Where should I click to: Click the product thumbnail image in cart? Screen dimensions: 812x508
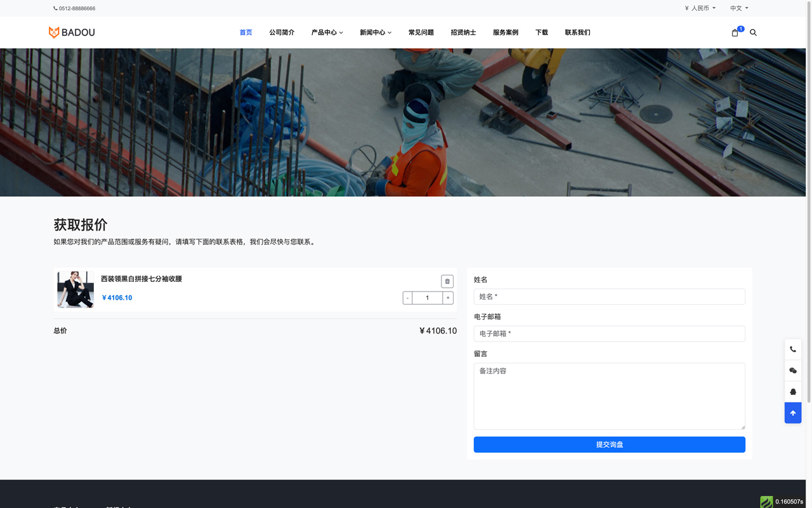point(75,289)
